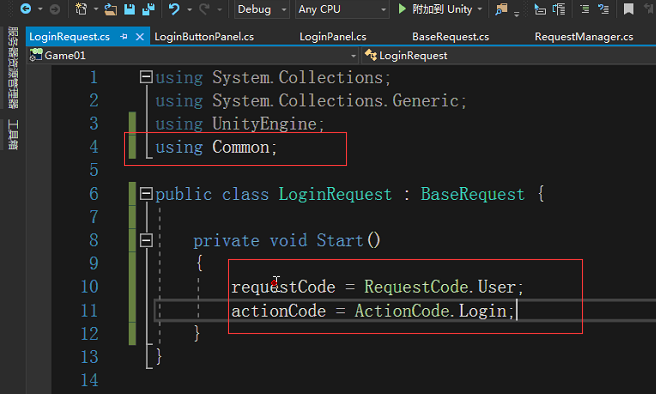Screen dimensions: 656x394
Task: Collapse the Start method block
Action: coord(146,240)
